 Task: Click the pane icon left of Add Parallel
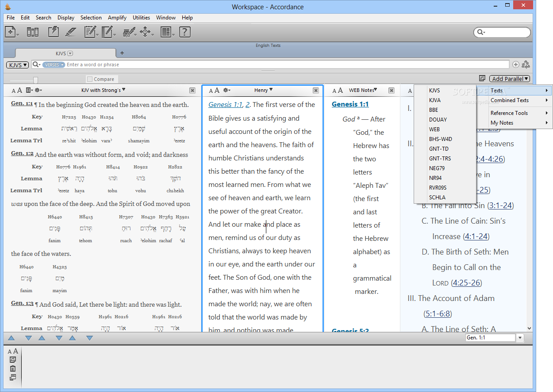[482, 79]
